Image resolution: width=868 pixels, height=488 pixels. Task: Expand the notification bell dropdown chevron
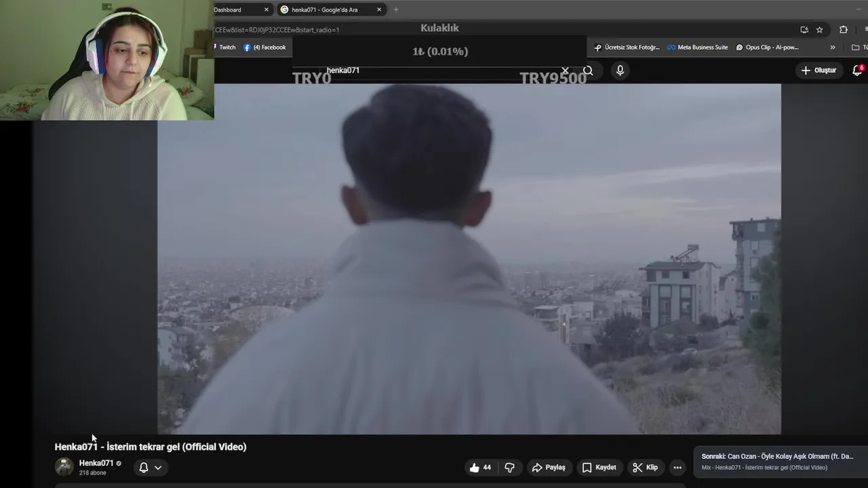point(158,468)
